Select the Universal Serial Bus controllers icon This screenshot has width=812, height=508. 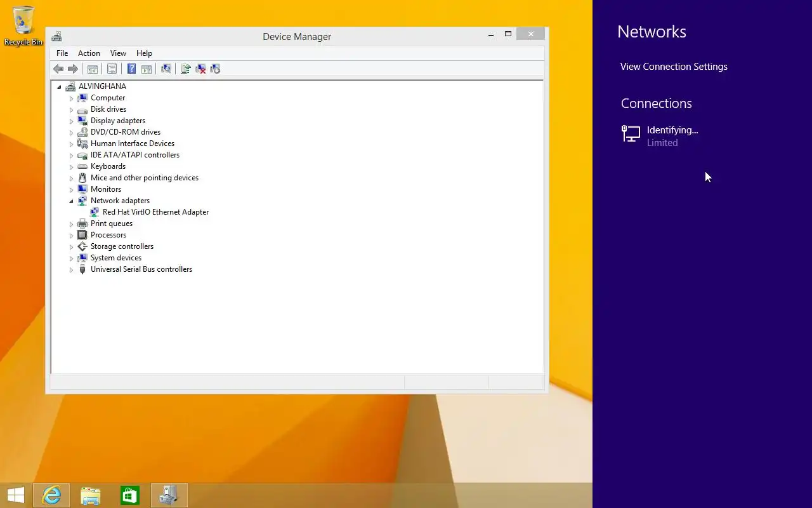(x=82, y=269)
